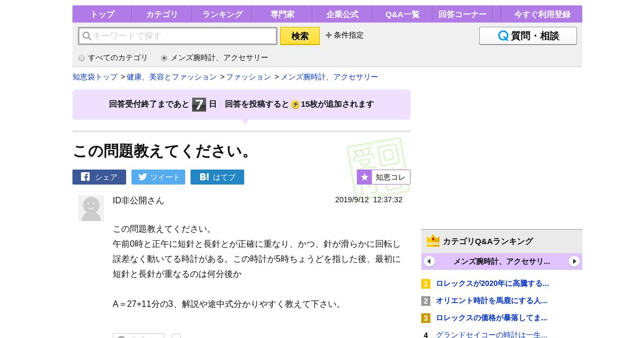
Task: Tweet the question with ツイート button
Action: click(x=158, y=177)
